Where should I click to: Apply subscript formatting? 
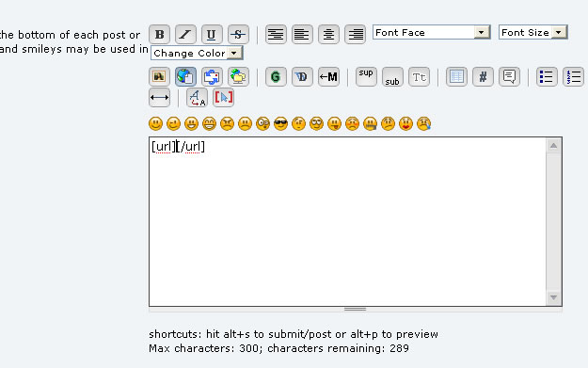coord(392,77)
